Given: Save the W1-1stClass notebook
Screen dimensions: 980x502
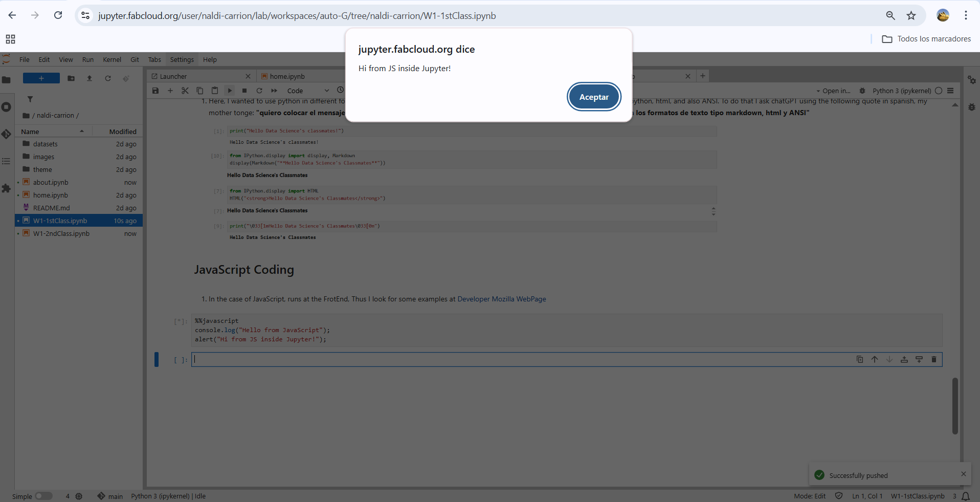Looking at the screenshot, I should click(155, 91).
